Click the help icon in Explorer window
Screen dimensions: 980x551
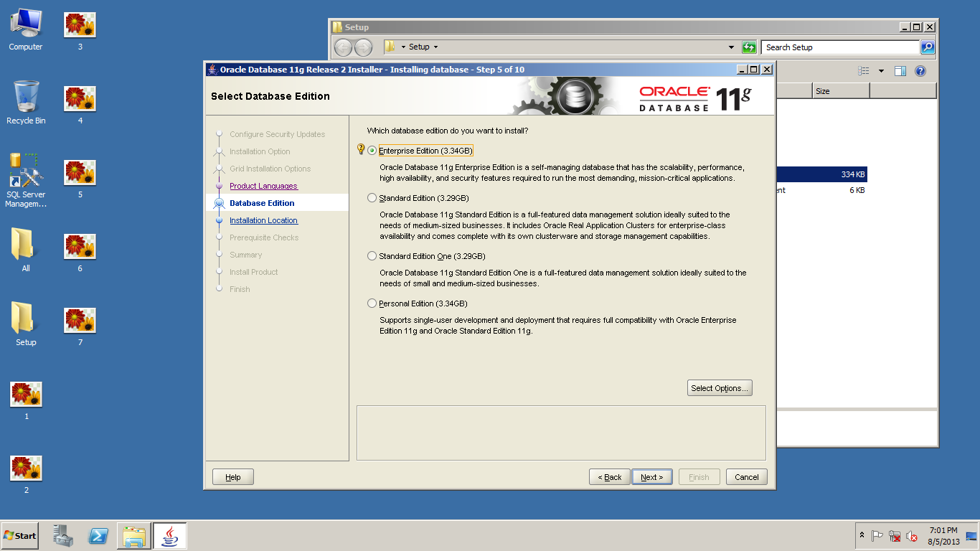click(920, 71)
